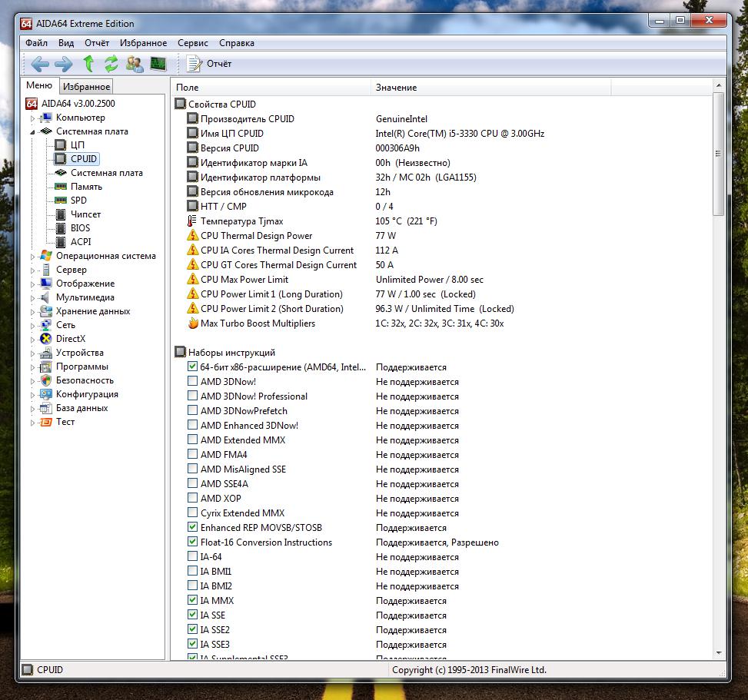Click the Forward navigation arrow icon
Viewport: 748px width, 700px height.
point(64,64)
